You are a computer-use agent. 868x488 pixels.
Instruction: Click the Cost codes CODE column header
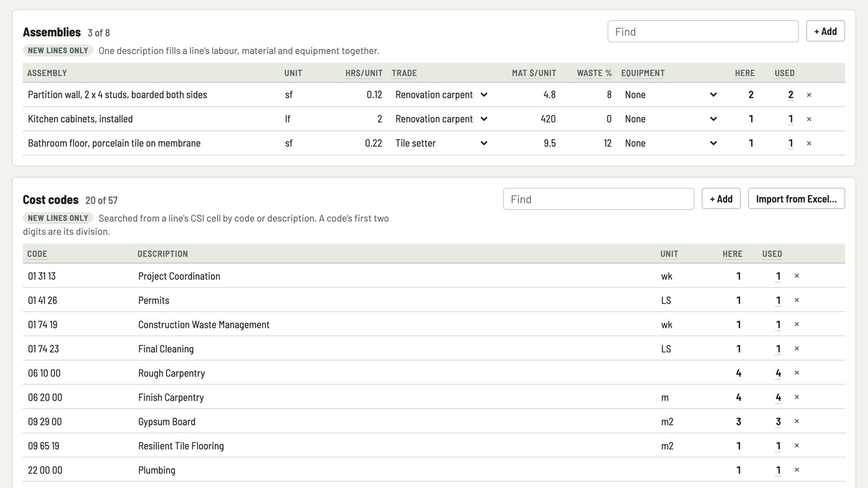[x=37, y=254]
